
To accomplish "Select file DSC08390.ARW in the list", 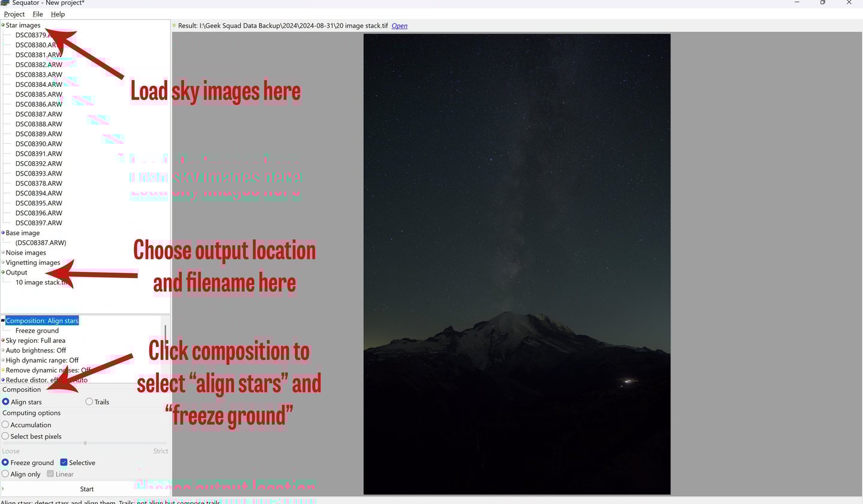I will coord(39,144).
